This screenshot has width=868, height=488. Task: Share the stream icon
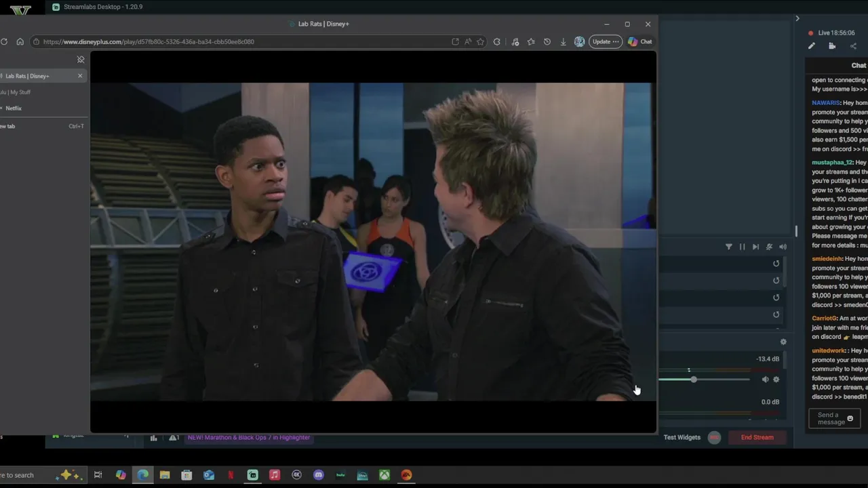853,46
